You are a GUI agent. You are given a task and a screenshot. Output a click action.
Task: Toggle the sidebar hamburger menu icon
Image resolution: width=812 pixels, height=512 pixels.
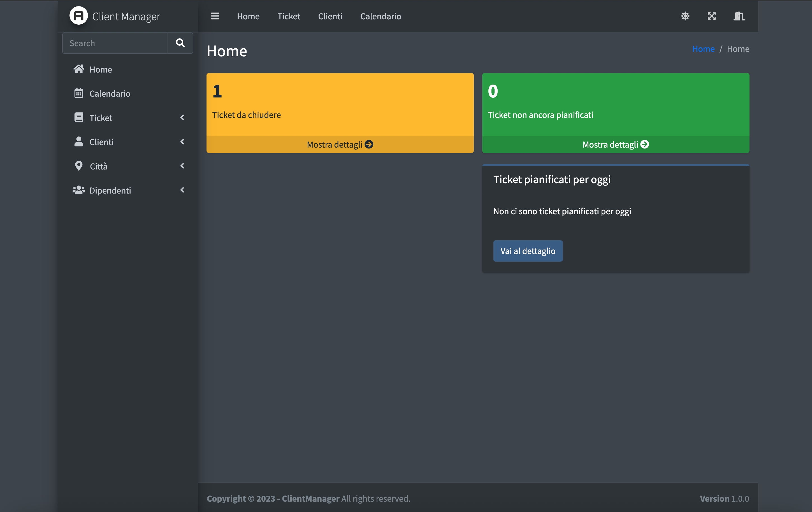(215, 16)
